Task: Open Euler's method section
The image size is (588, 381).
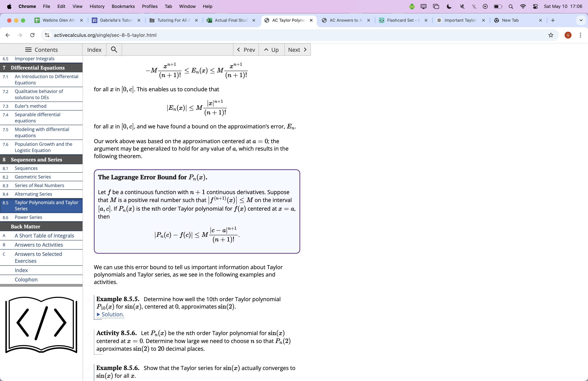Action: 30,106
